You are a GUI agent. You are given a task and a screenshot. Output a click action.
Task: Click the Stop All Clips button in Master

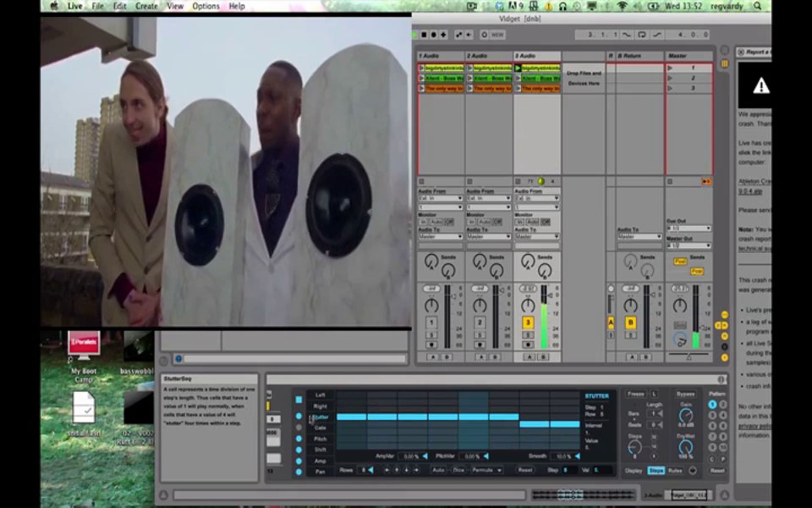click(670, 182)
